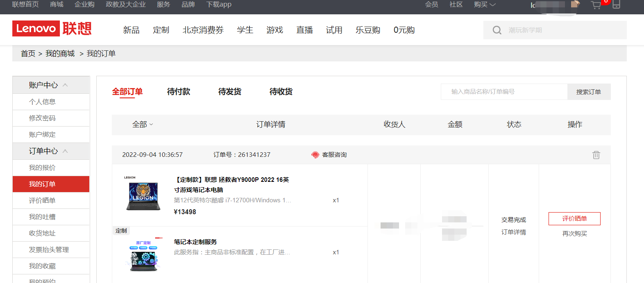Click 会员 in the top bar
The height and width of the screenshot is (283, 644).
431,5
